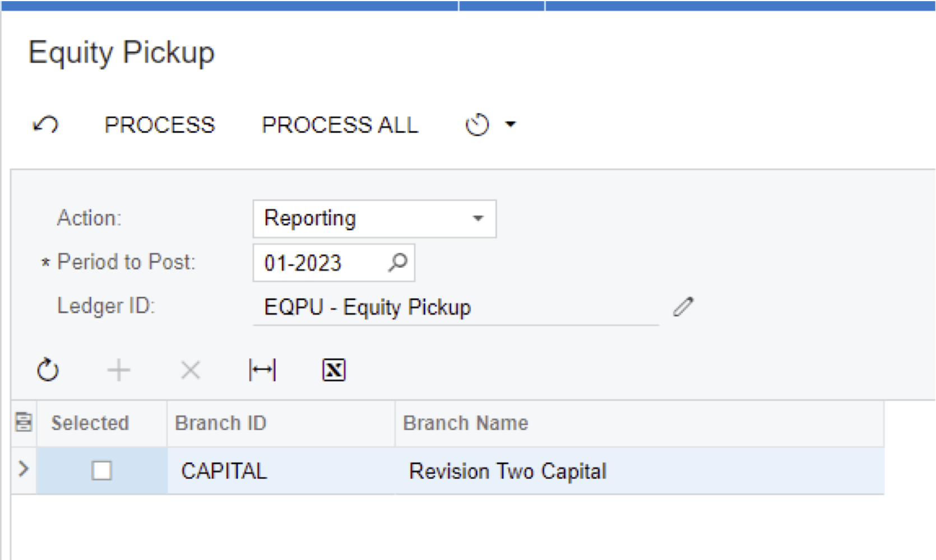Click the add row plus icon
The image size is (936, 560).
pyautogui.click(x=119, y=370)
